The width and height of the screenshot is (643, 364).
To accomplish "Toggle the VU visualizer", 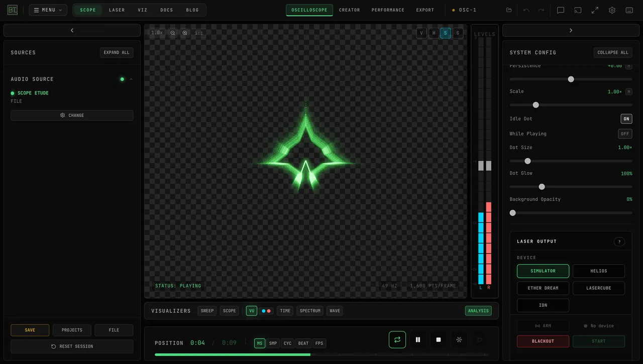I will click(x=252, y=311).
